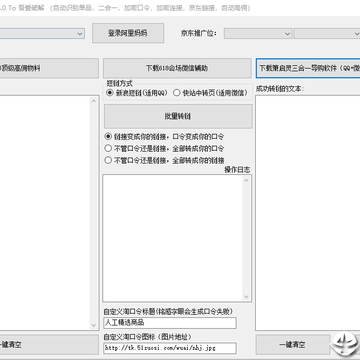Click scroll-up arrow of left text area
The width and height of the screenshot is (360, 360).
coord(94,101)
